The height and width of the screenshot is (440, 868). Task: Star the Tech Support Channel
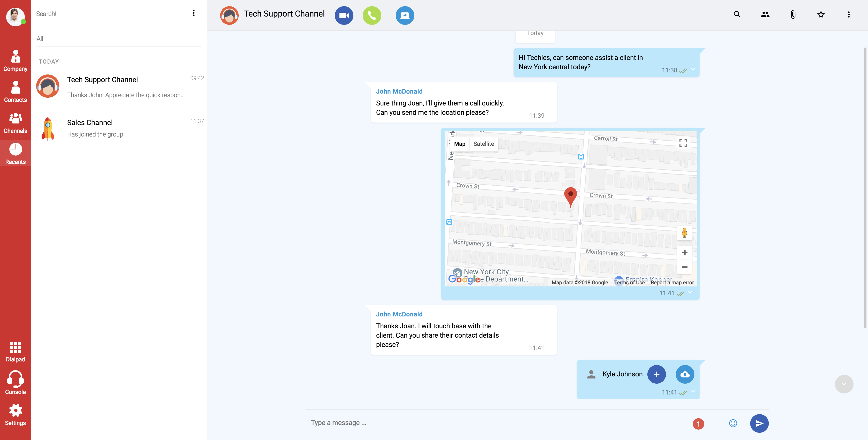[821, 14]
